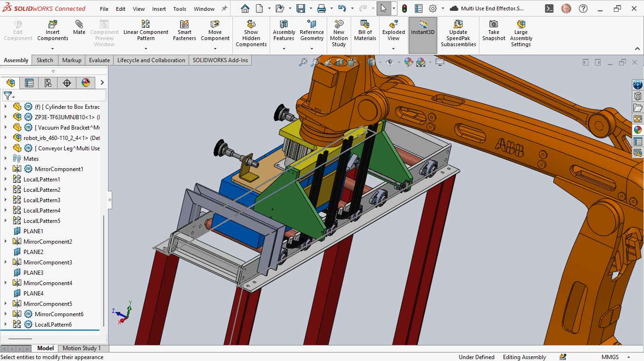Open Lifecycle and Collaboration tab
Screen dimensions: 644x361
151,60
